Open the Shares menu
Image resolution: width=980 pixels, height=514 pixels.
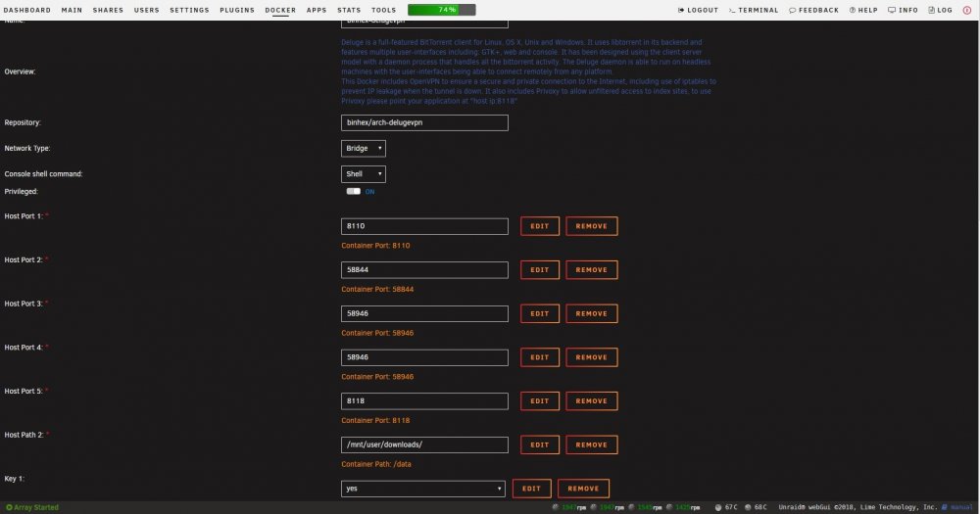(108, 10)
